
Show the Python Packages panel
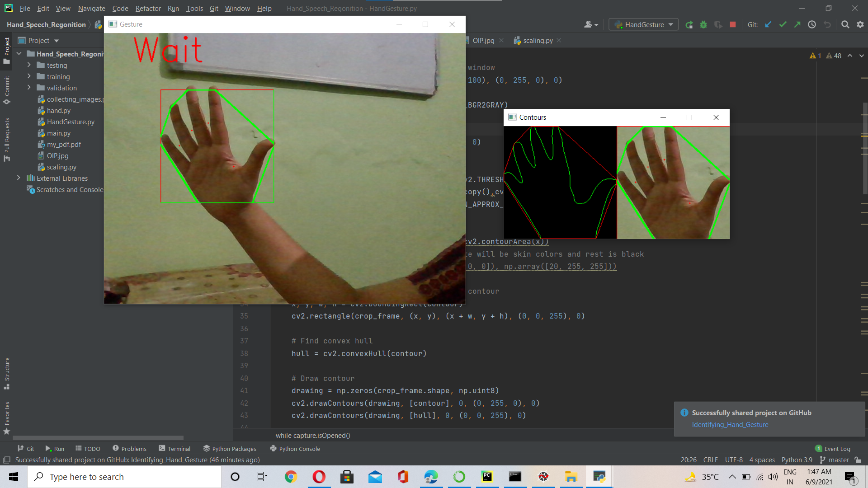click(230, 448)
